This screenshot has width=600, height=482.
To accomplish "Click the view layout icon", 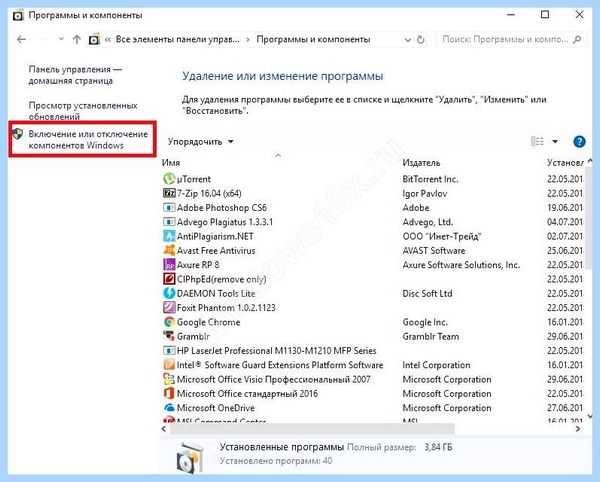I will [537, 142].
